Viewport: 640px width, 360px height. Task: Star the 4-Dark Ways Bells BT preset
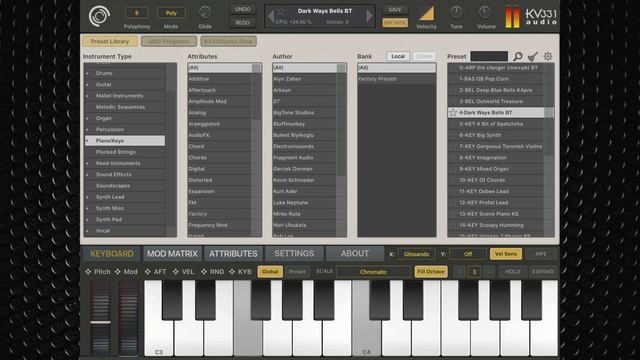point(453,113)
